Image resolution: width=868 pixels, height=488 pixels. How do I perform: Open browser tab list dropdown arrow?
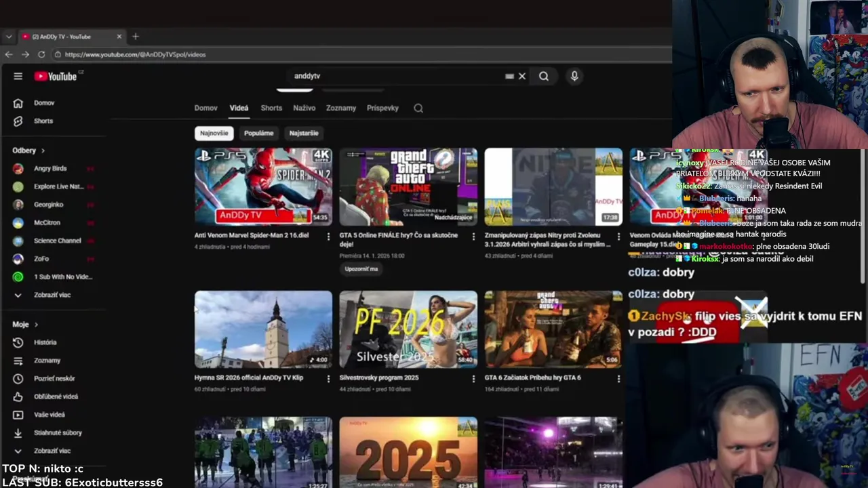click(9, 37)
